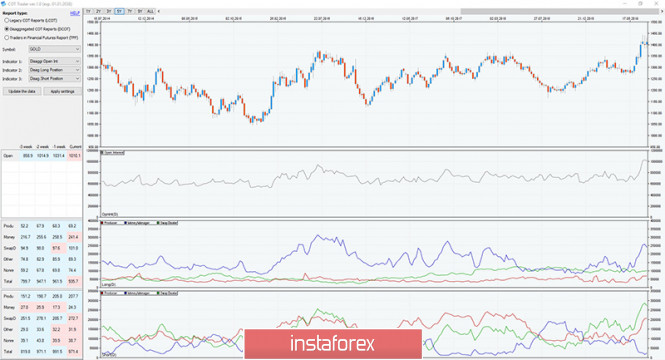Switch chart range to 9Y

[x=140, y=11]
